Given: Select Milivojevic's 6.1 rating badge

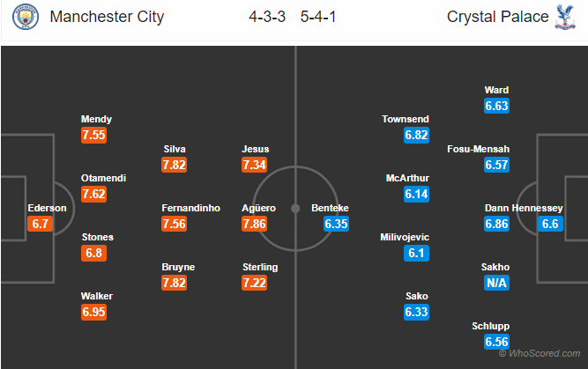Looking at the screenshot, I should tap(417, 253).
